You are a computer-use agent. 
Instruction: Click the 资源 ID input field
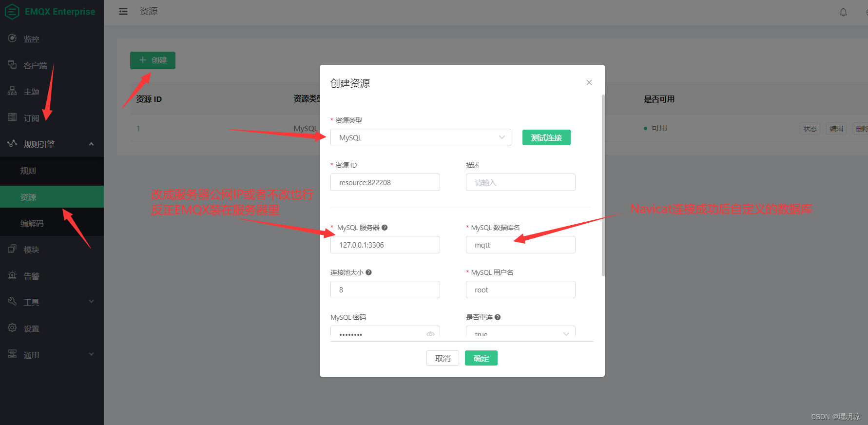coord(385,182)
